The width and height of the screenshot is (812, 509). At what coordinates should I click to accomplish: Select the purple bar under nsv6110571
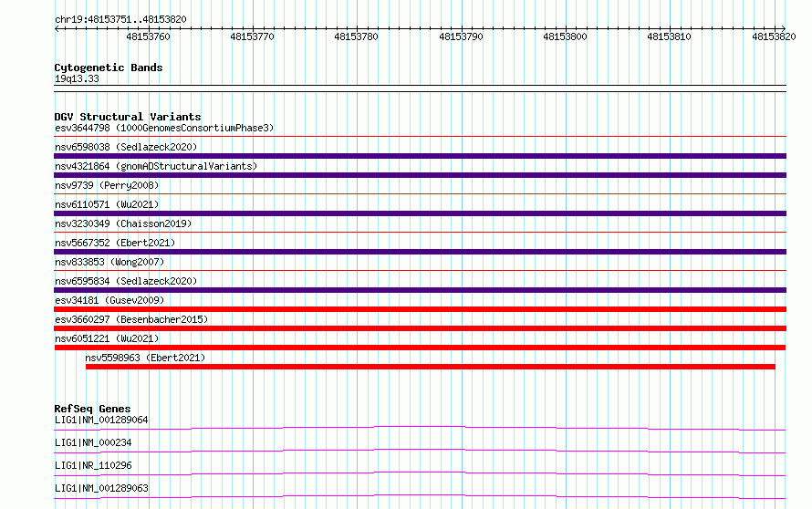click(420, 213)
